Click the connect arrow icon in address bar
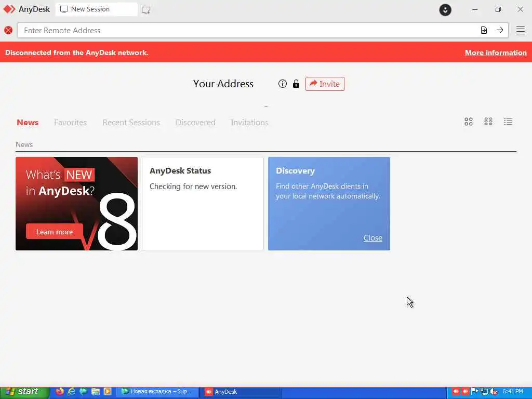This screenshot has height=399, width=532. (500, 30)
